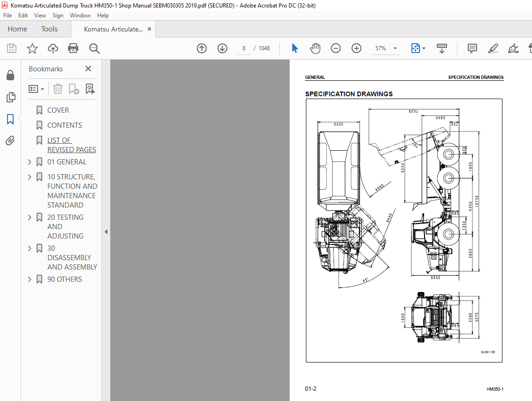Close the Bookmarks panel
Screen dimensions: 532x401
[x=88, y=69]
